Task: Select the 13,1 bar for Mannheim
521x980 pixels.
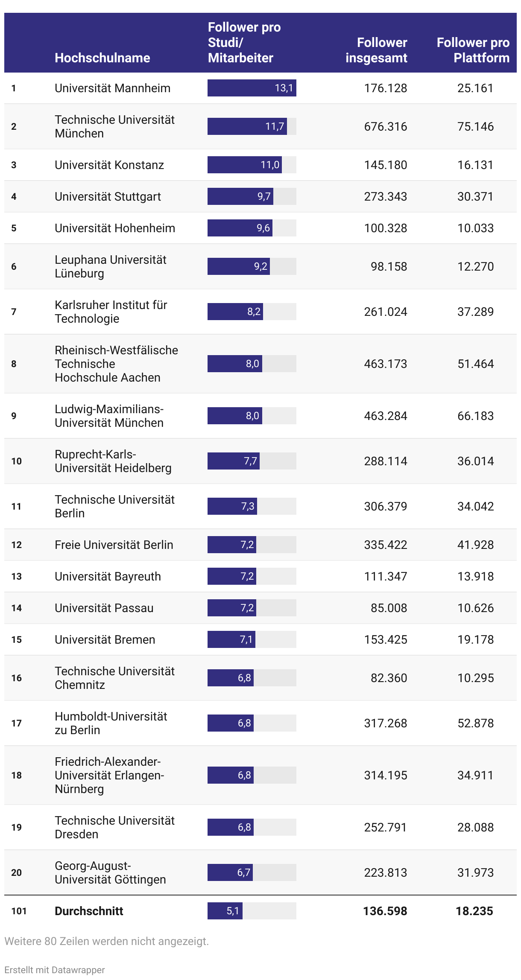Action: 252,88
